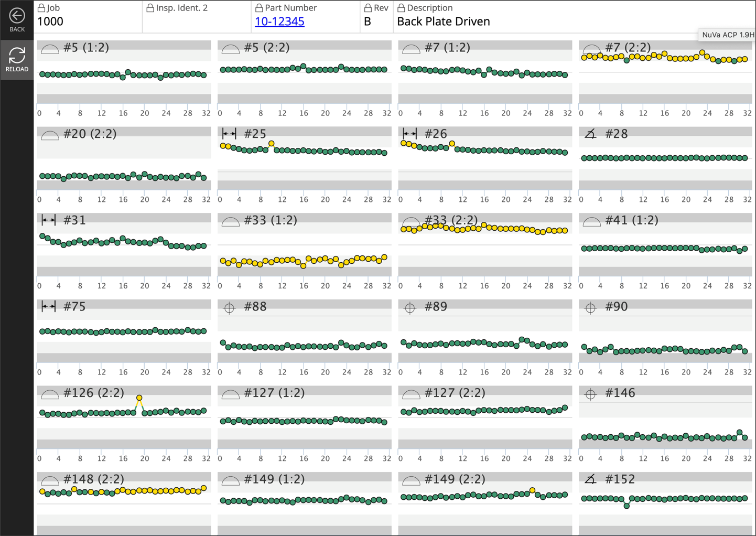
Task: Click the Back arrow icon
Action: (x=17, y=16)
